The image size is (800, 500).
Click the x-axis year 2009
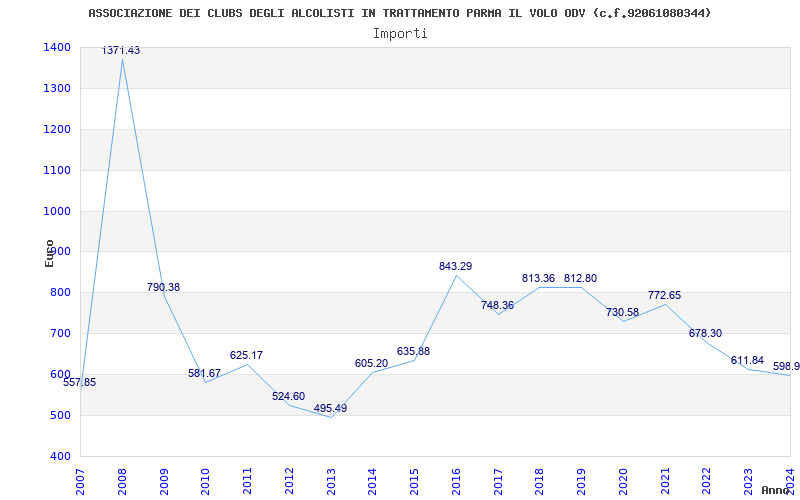coord(164,482)
